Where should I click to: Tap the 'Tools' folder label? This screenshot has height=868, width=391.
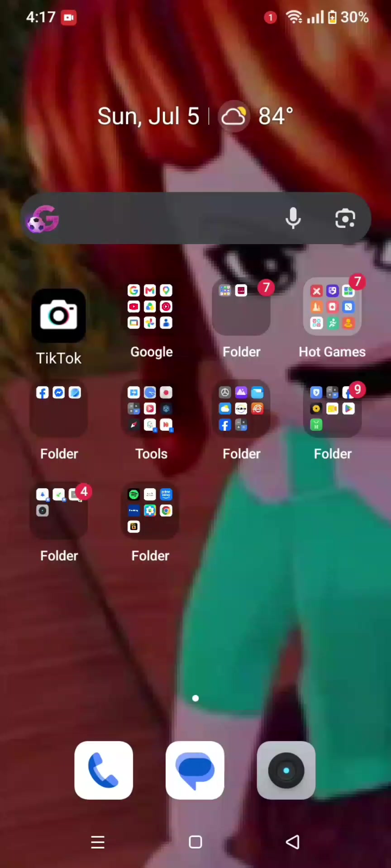152,453
